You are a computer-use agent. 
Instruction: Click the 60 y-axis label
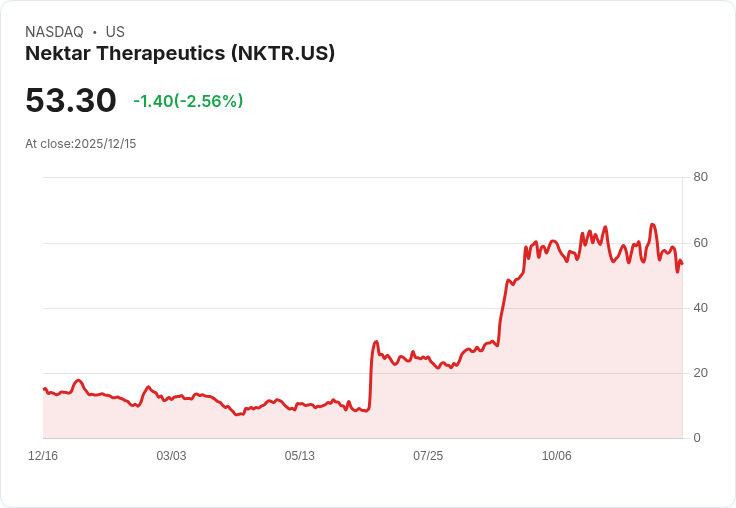tap(700, 243)
